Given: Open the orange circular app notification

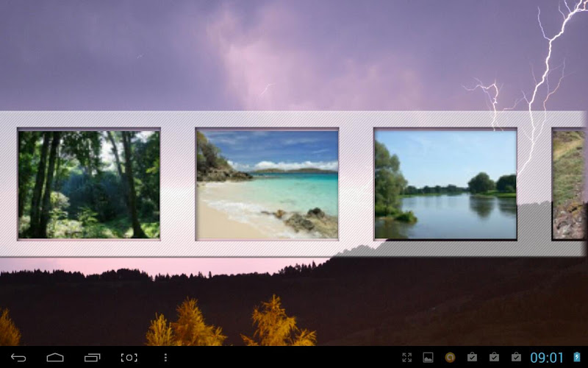Looking at the screenshot, I should (x=450, y=358).
